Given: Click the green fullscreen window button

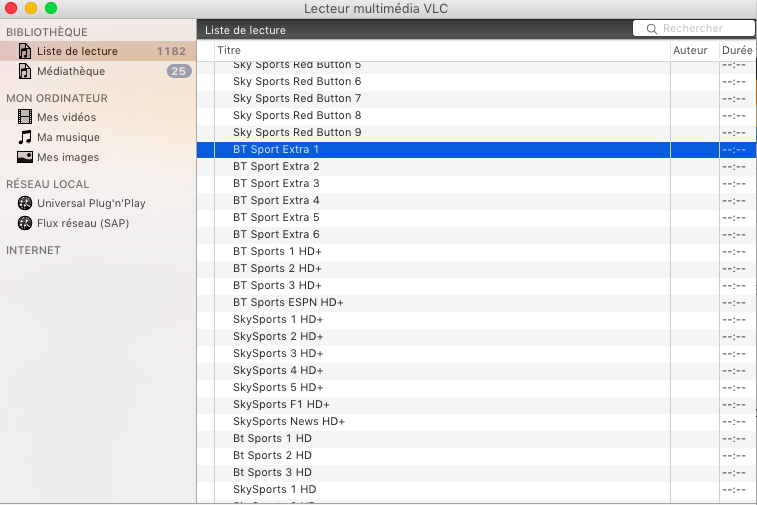Looking at the screenshot, I should click(51, 8).
